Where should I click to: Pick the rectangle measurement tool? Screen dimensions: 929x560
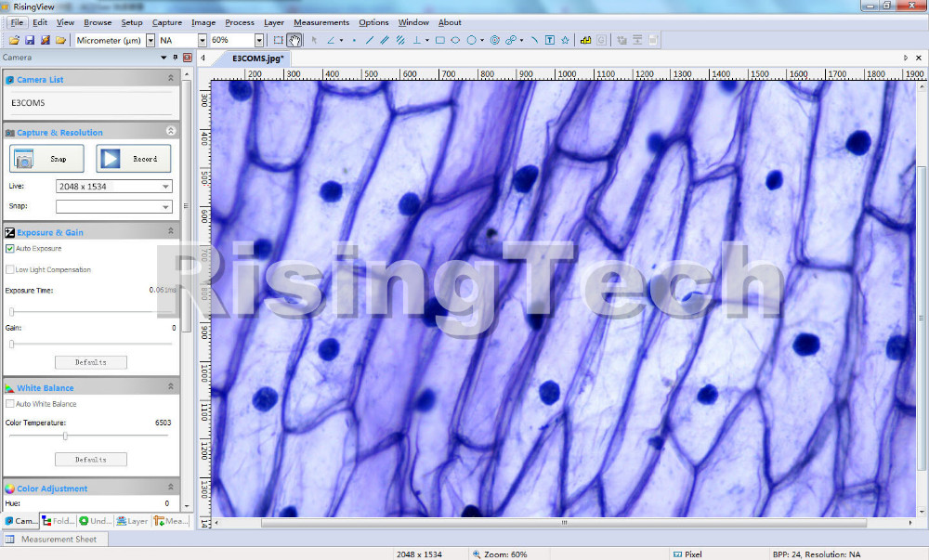click(x=439, y=40)
